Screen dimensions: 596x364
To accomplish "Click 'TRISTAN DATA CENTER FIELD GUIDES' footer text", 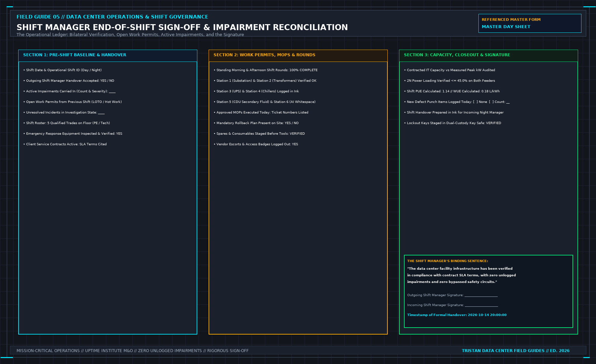I will pos(516,351).
